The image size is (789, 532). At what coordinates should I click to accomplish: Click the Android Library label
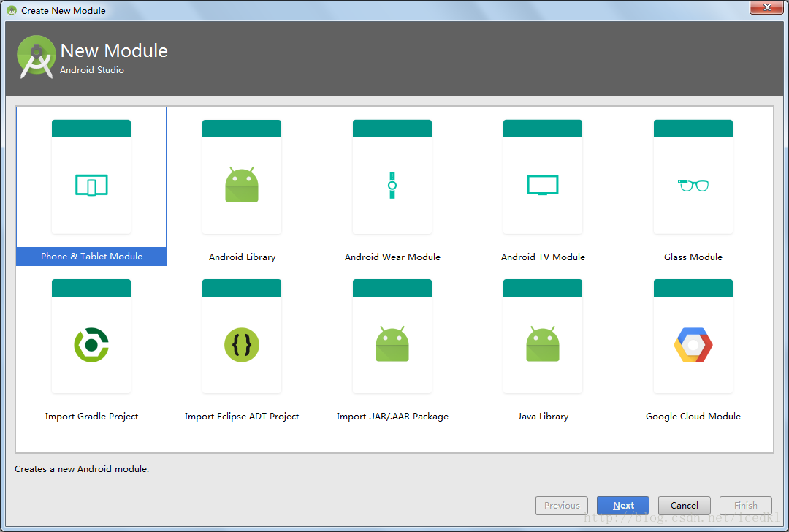(242, 256)
